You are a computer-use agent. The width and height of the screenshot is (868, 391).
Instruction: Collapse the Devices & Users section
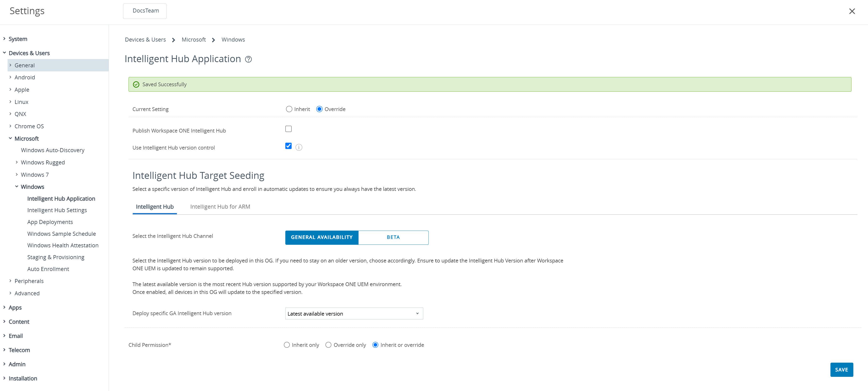(x=4, y=53)
